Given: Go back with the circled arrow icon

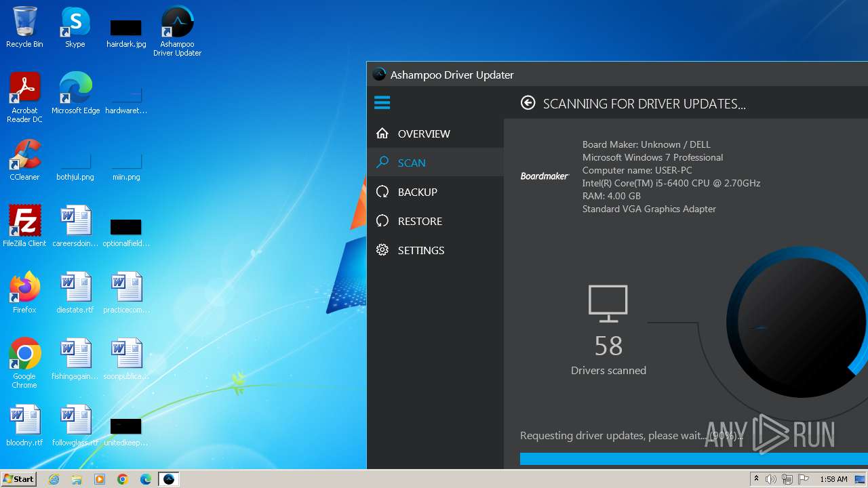Looking at the screenshot, I should (528, 103).
